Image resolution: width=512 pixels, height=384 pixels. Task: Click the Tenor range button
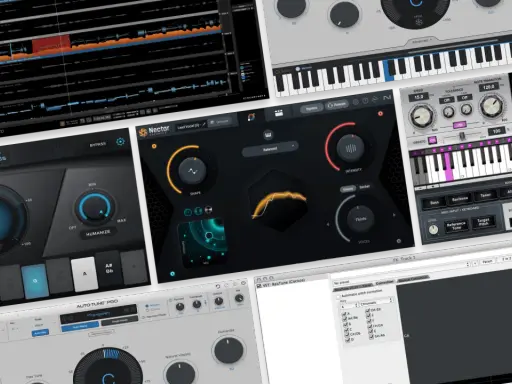click(x=485, y=195)
